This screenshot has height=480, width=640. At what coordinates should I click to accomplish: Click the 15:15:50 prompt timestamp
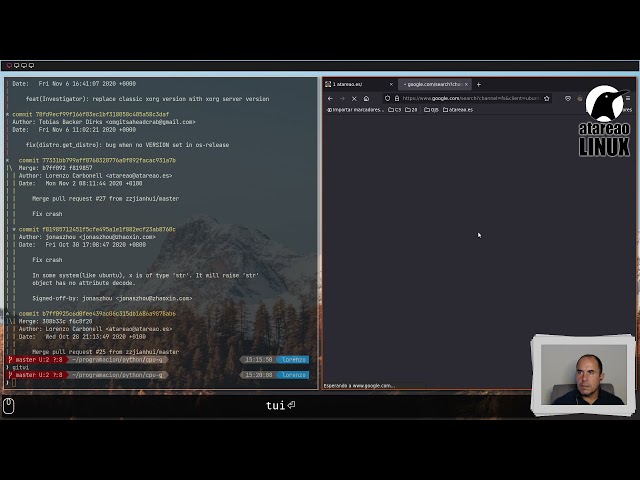coord(258,360)
